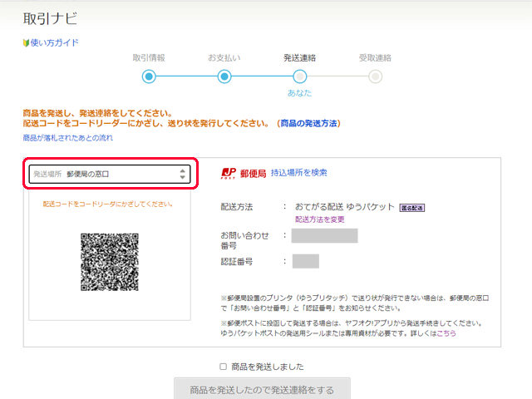Open the 発送場所 dropdown
This screenshot has height=399, width=532.
tap(110, 174)
